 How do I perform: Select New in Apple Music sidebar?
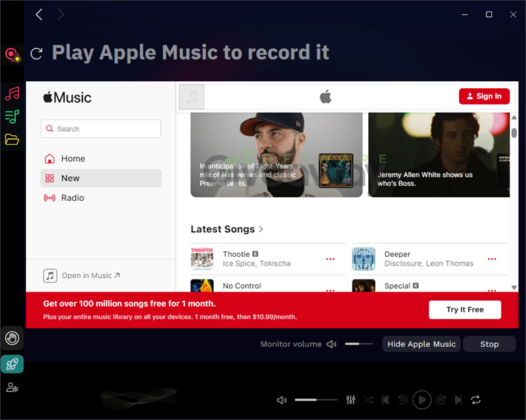[101, 178]
